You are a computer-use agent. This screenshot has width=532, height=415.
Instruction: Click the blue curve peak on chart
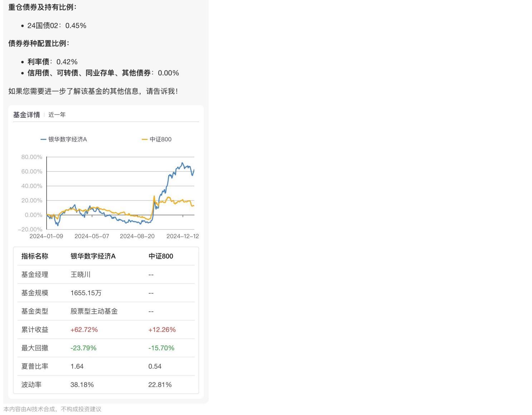pyautogui.click(x=182, y=163)
